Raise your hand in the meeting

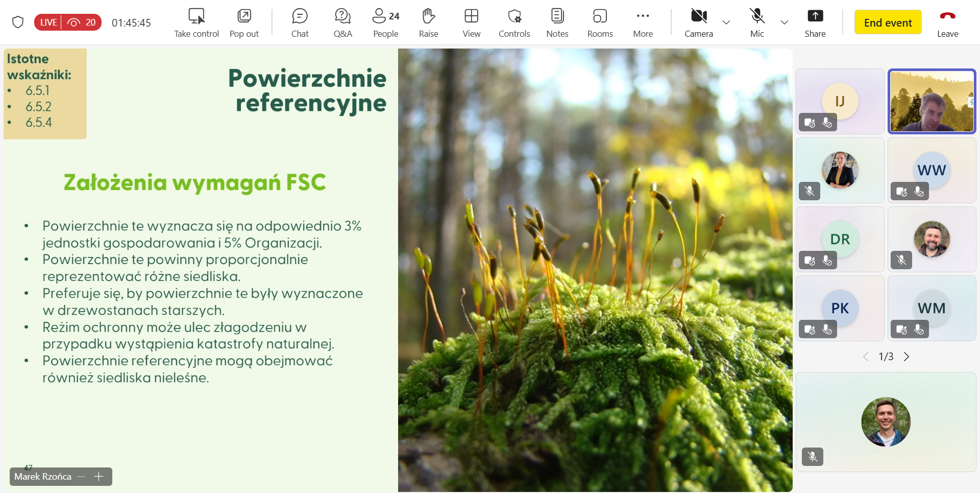point(428,22)
